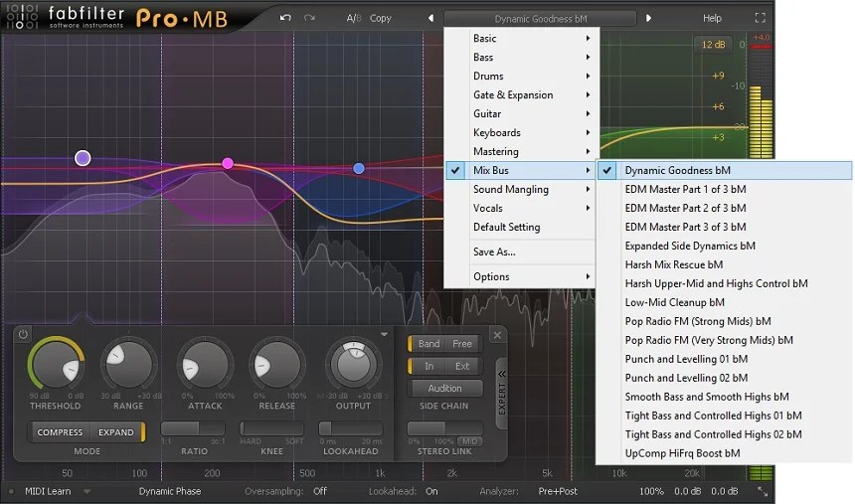Change Dynamic Phase processing mode

click(170, 491)
